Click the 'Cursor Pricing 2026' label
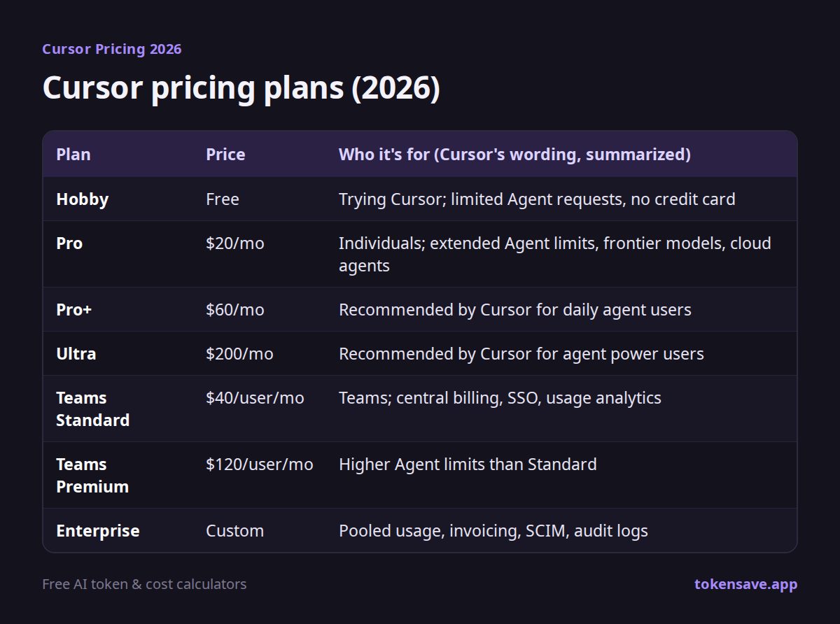 [x=111, y=49]
